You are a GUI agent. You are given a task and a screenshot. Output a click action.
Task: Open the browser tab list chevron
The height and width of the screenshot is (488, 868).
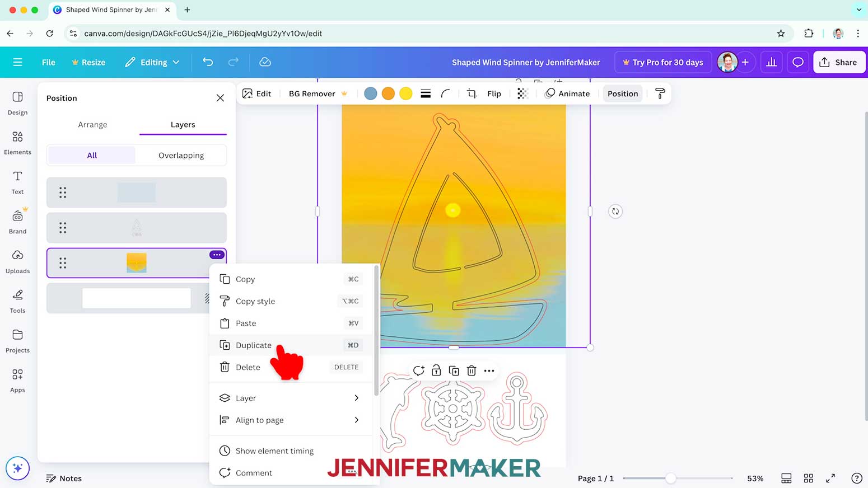click(x=858, y=10)
